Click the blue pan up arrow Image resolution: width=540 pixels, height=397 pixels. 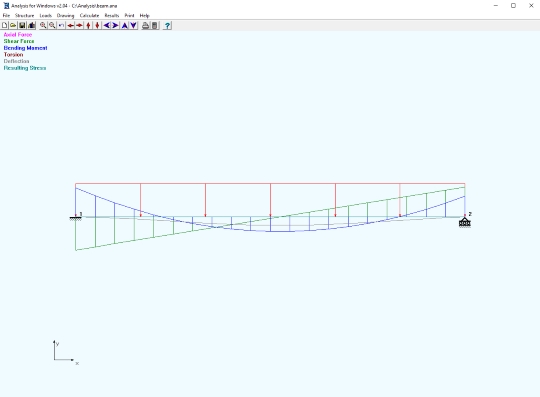pyautogui.click(x=125, y=25)
